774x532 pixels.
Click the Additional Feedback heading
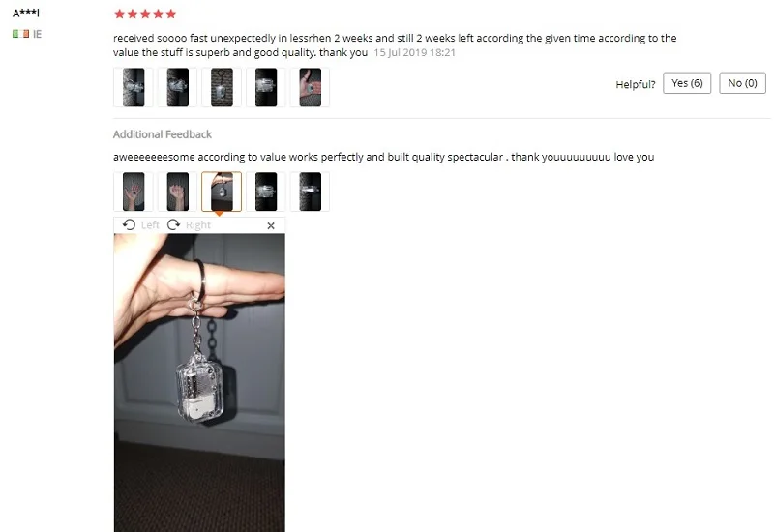click(163, 134)
